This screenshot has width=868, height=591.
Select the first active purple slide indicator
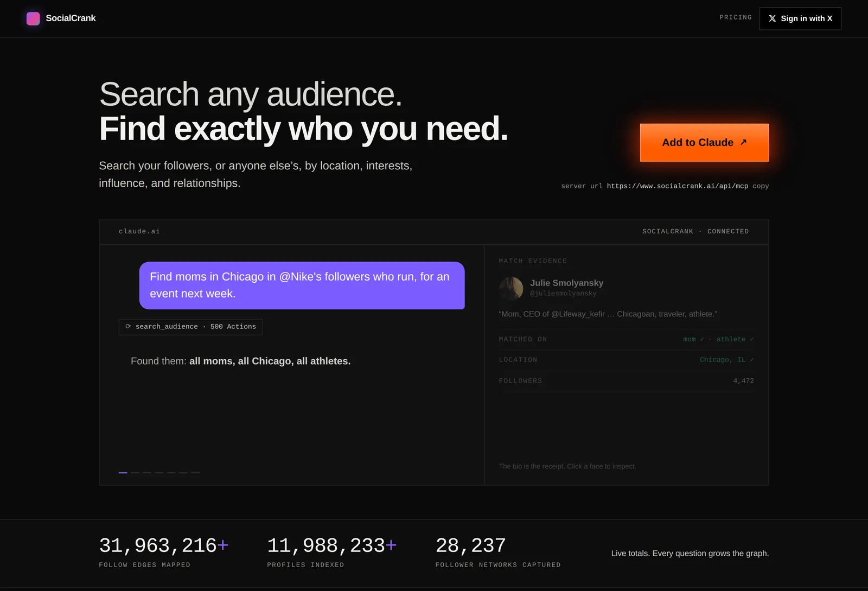123,473
